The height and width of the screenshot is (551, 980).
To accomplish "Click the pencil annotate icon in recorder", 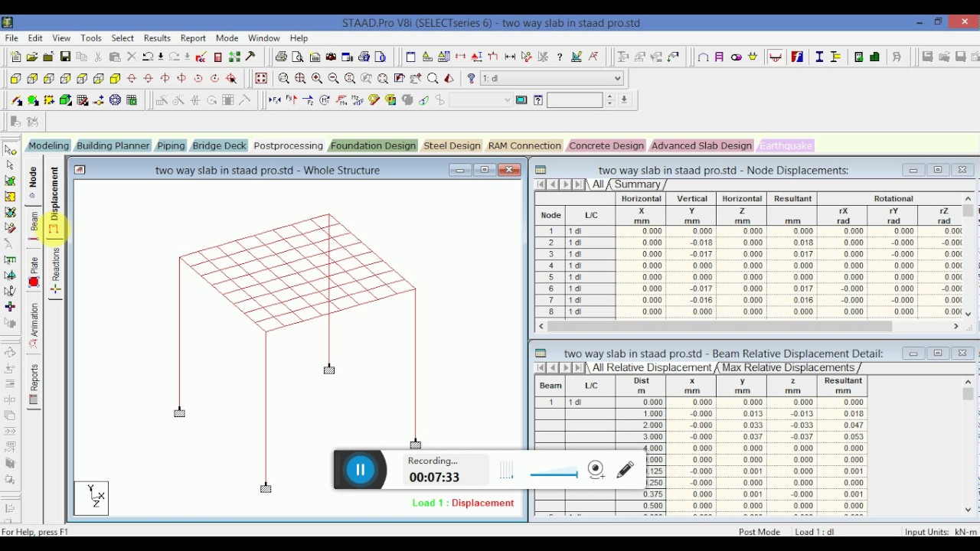I will [x=626, y=470].
